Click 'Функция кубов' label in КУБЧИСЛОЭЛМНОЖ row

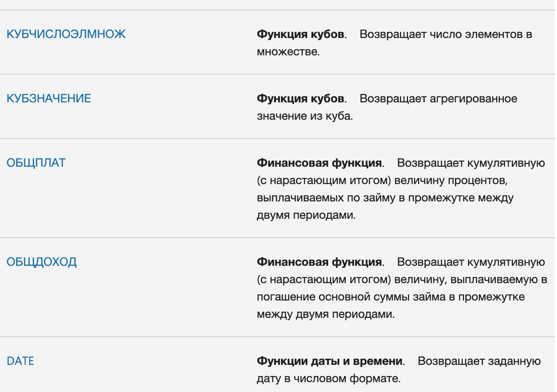point(300,34)
